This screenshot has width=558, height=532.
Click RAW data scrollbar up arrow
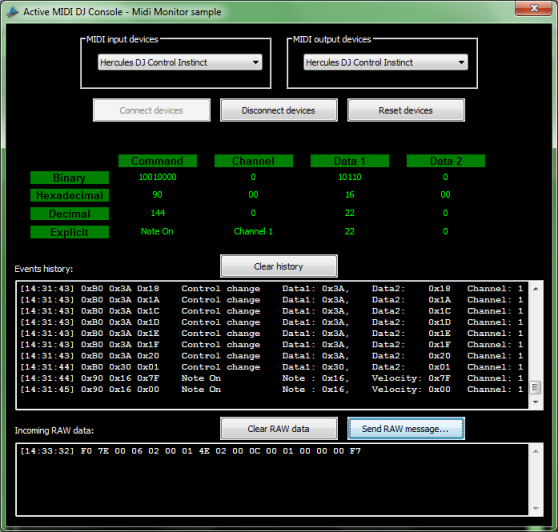pos(536,452)
